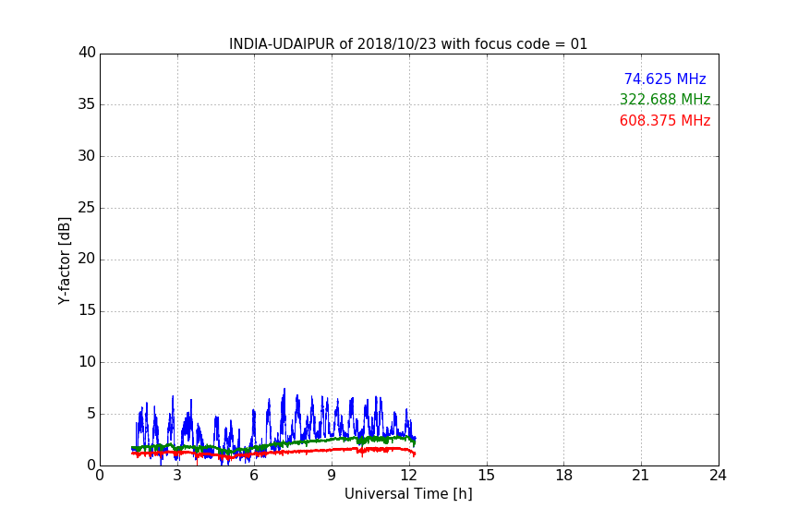798x532 pixels.
Task: Select the 322.688 MHz legend label
Action: (x=665, y=99)
